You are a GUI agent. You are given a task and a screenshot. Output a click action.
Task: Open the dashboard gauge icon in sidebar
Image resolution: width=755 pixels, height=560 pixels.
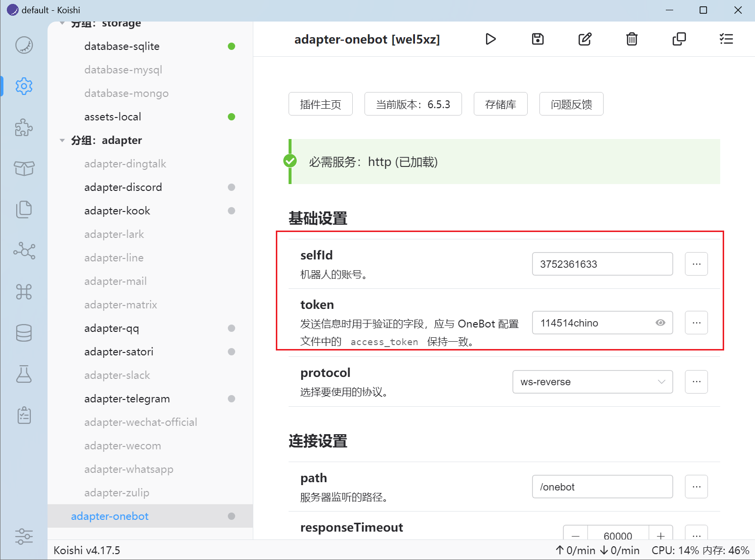click(x=24, y=45)
